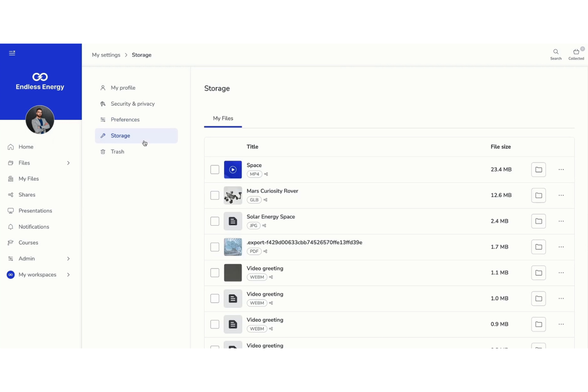Select the Shares section in the sidebar
This screenshot has width=588, height=392.
pos(27,195)
